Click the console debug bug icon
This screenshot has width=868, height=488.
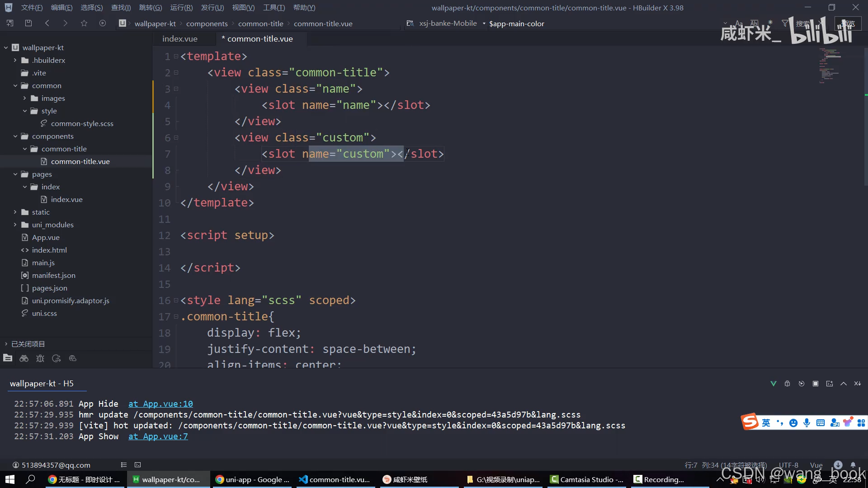pyautogui.click(x=788, y=384)
